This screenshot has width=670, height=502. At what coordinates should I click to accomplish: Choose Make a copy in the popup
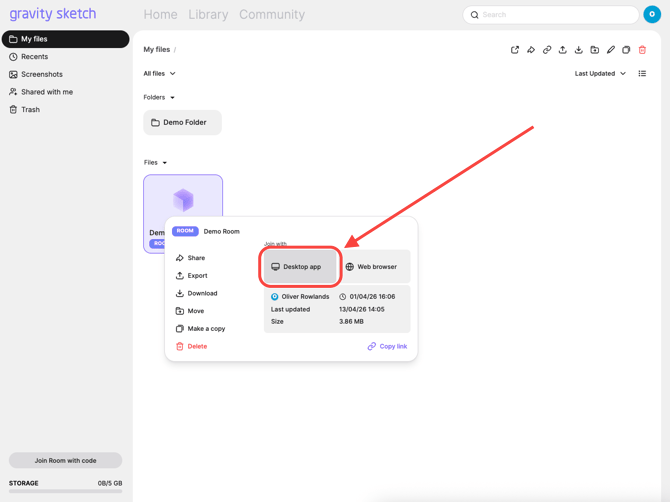tap(200, 329)
